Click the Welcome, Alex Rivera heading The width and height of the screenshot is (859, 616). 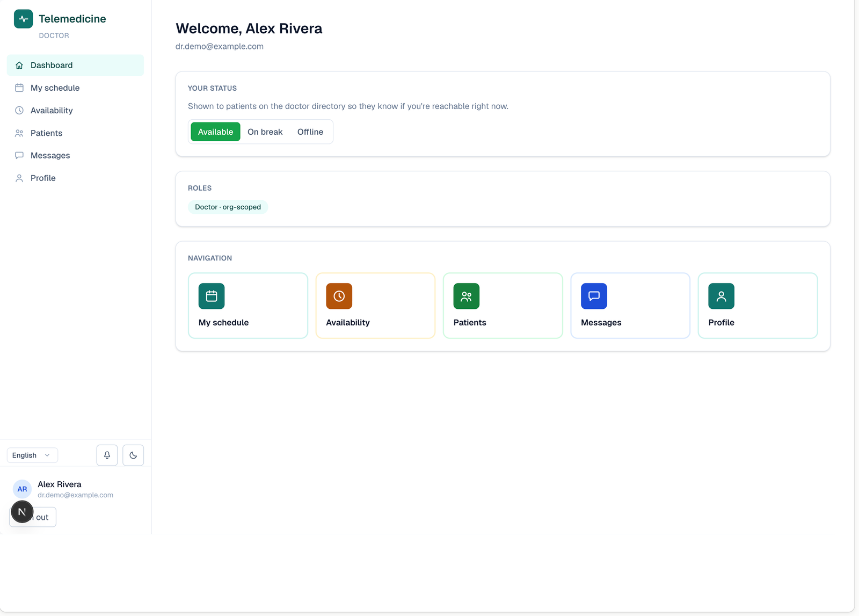coord(249,28)
